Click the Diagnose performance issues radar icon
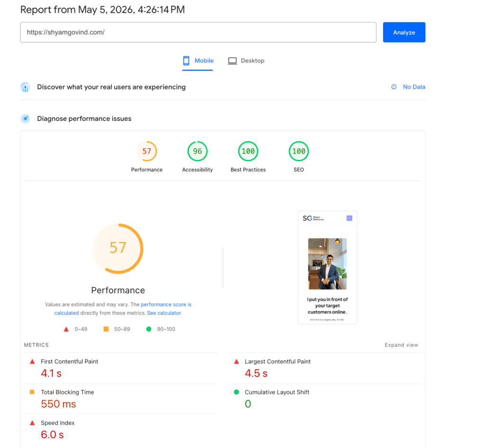The width and height of the screenshot is (485, 448). 26,118
